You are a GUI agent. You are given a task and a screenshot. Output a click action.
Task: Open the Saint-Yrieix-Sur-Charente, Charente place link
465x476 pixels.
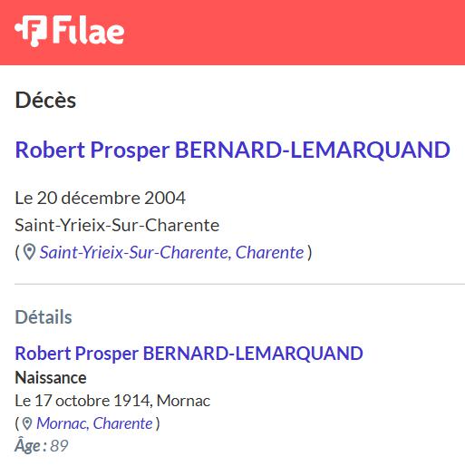pyautogui.click(x=171, y=252)
